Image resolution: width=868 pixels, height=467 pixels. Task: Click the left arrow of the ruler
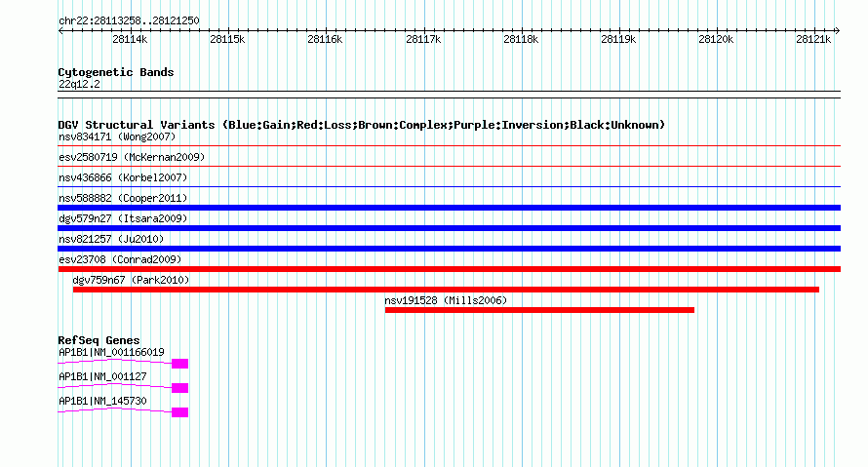pos(60,30)
